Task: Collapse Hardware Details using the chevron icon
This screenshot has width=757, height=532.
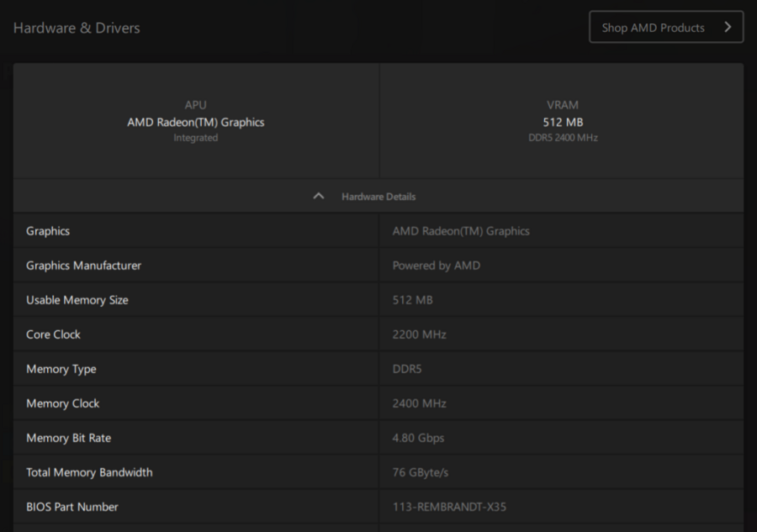Action: [318, 196]
